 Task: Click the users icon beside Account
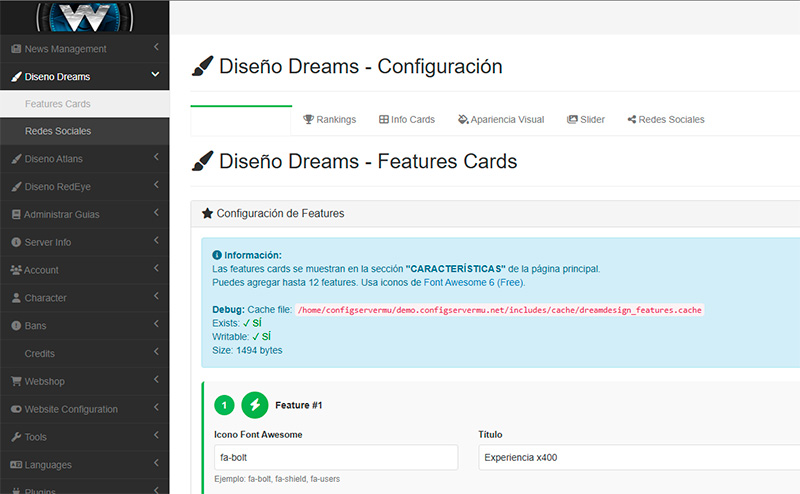[16, 270]
